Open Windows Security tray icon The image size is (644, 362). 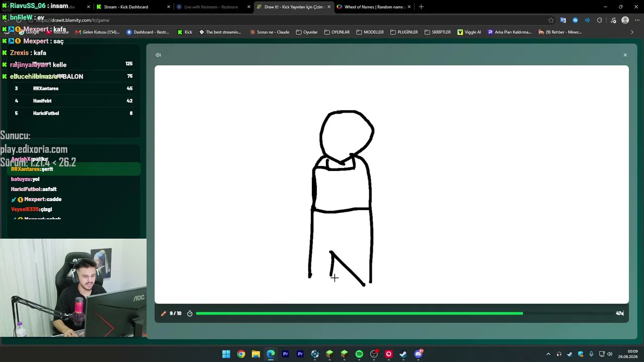coord(581,354)
